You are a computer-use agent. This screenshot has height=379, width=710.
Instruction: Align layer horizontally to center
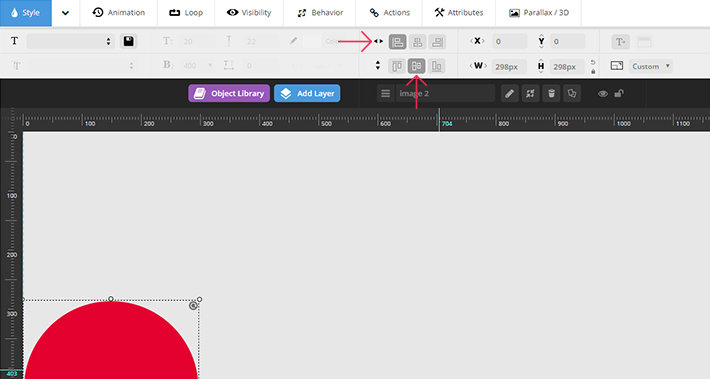coord(417,42)
